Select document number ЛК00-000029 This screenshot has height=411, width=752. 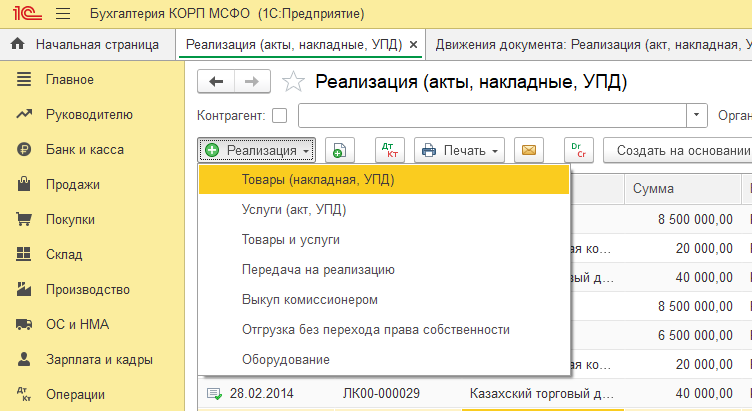point(381,394)
